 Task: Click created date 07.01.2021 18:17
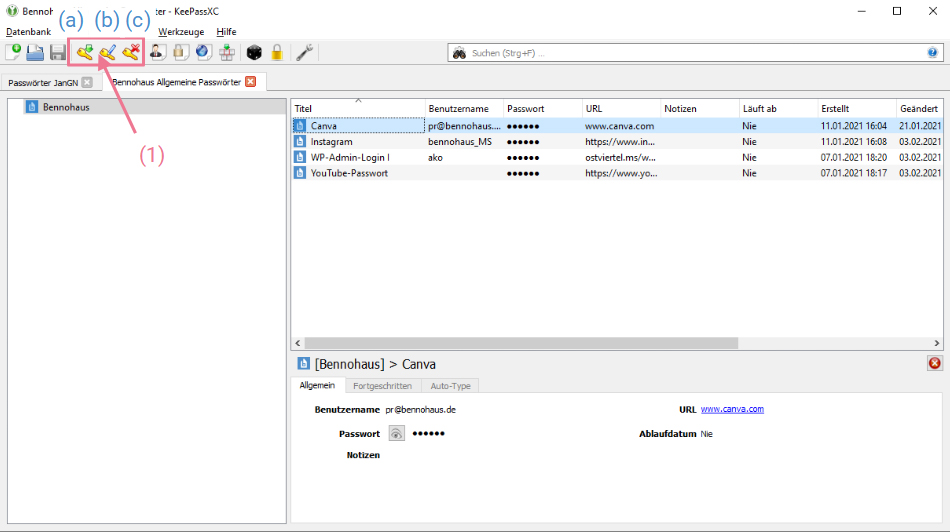(x=854, y=173)
